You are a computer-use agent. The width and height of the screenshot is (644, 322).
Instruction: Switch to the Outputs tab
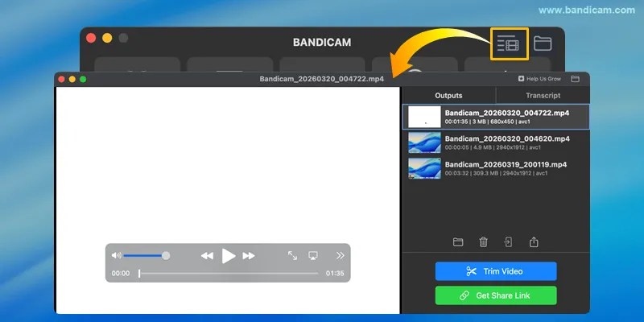(x=448, y=95)
